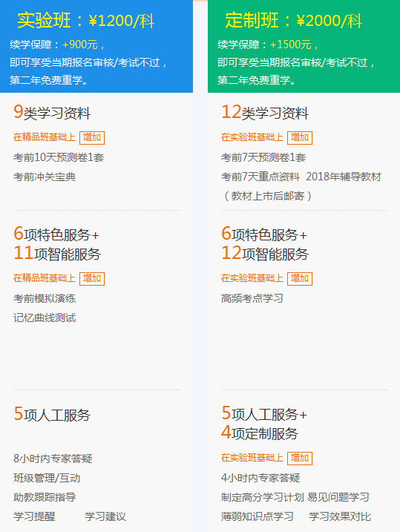Click 在精品班基础上 label under 9类学习资料

point(45,137)
